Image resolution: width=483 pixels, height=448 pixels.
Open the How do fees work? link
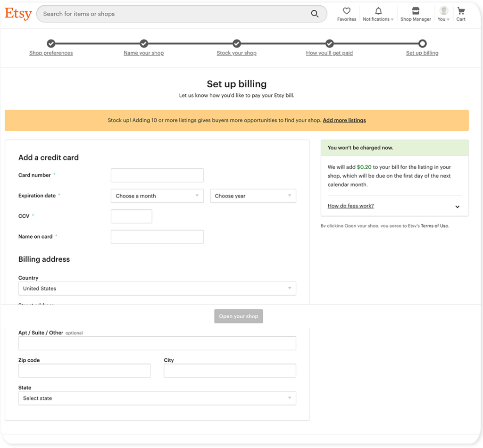350,206
